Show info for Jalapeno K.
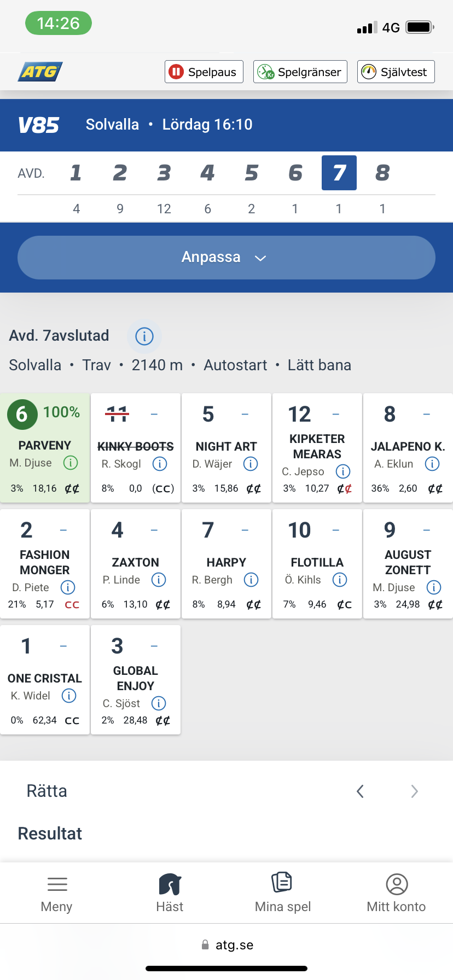This screenshot has width=453, height=980. (432, 464)
